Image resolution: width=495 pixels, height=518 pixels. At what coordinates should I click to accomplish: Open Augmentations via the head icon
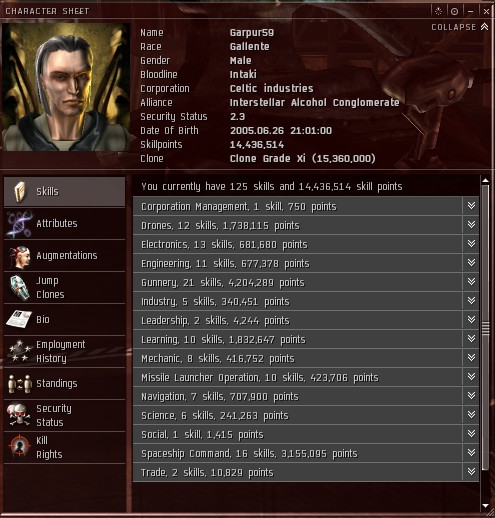pyautogui.click(x=19, y=256)
